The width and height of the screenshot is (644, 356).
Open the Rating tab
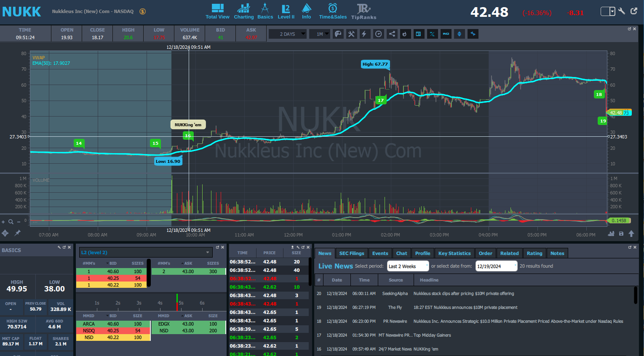coord(534,253)
